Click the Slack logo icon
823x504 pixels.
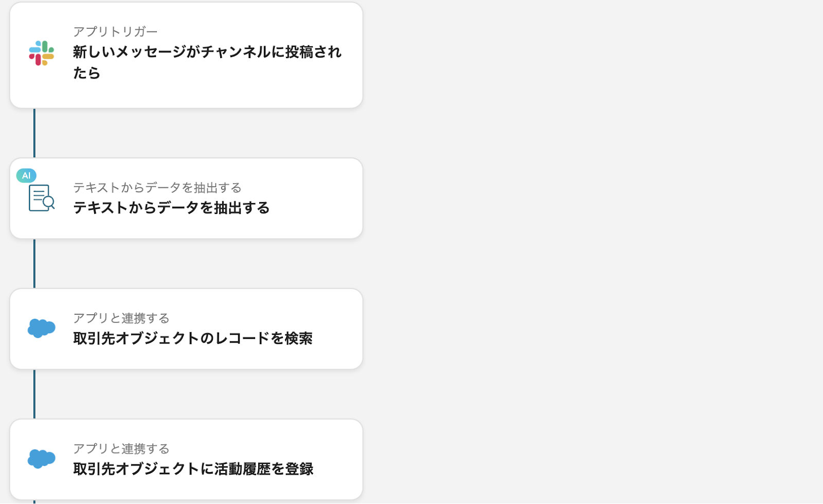42,53
